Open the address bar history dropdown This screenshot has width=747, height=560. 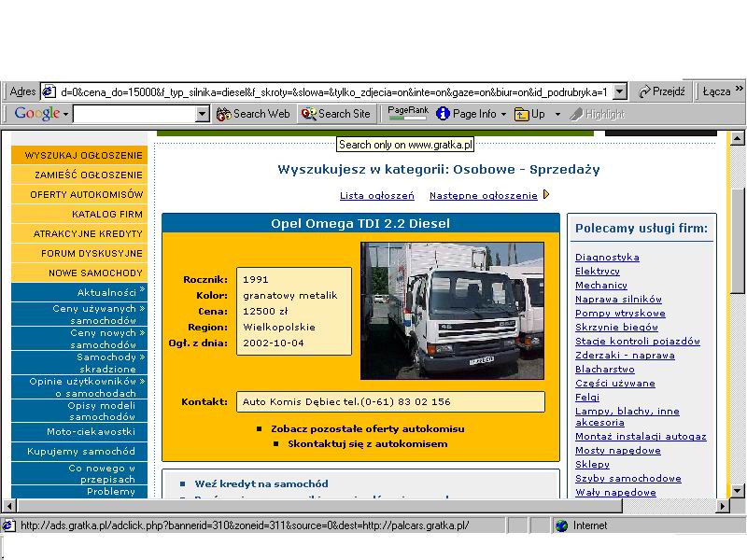[x=619, y=91]
